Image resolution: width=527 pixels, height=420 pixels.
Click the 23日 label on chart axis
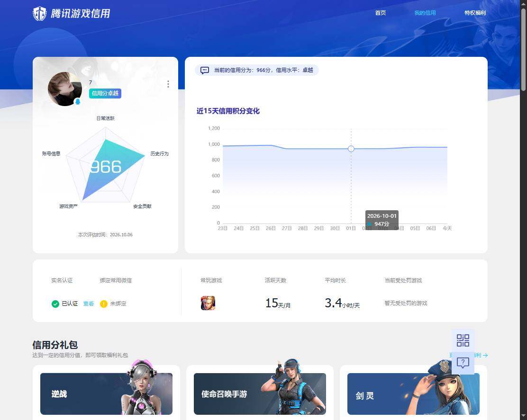(222, 228)
